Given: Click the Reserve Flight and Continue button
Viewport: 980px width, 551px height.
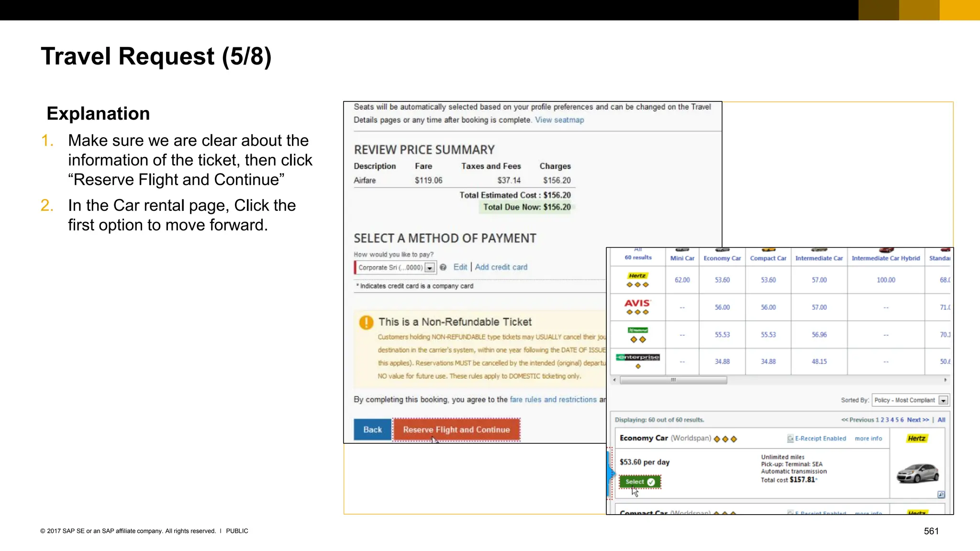Looking at the screenshot, I should (457, 430).
